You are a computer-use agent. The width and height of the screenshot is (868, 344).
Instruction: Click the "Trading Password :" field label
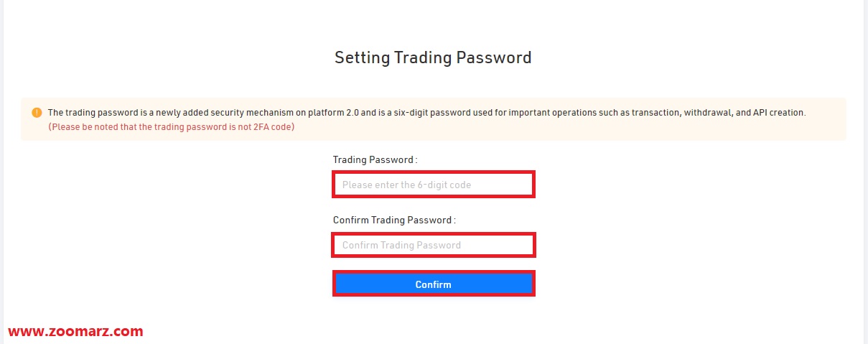coord(375,159)
